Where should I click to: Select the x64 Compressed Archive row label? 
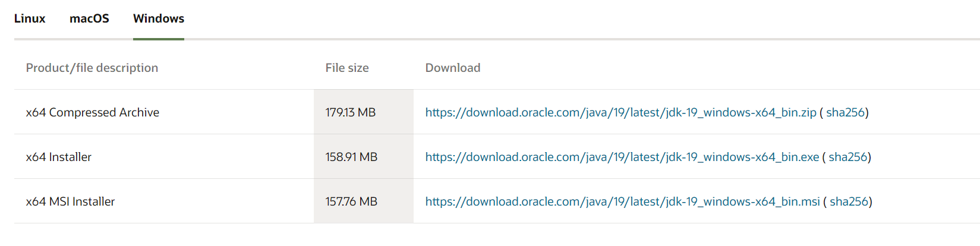[93, 112]
